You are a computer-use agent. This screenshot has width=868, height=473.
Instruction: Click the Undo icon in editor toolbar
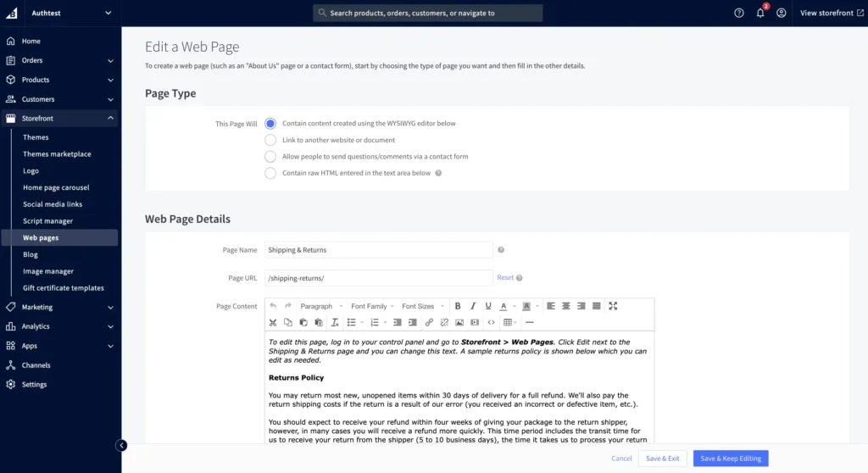pyautogui.click(x=273, y=306)
